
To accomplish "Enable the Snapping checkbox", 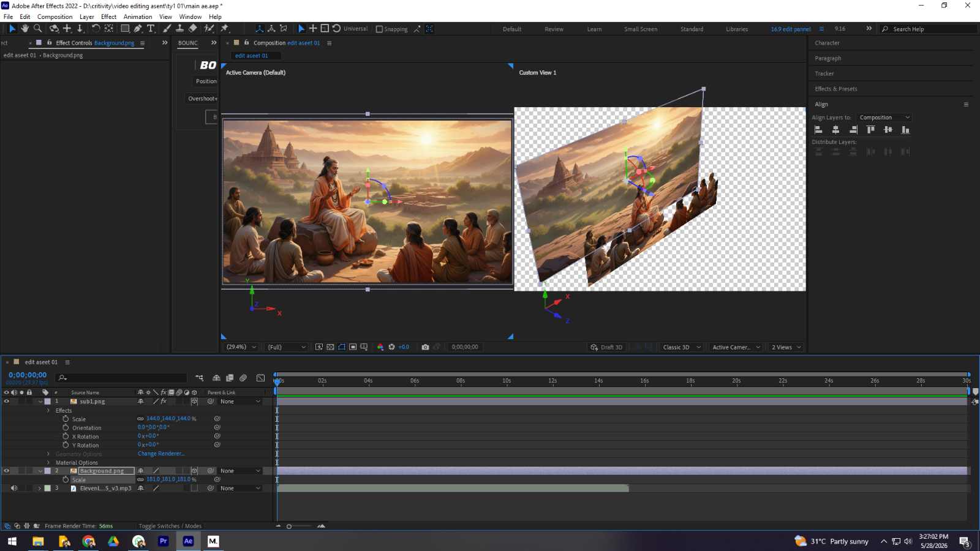I will (379, 29).
